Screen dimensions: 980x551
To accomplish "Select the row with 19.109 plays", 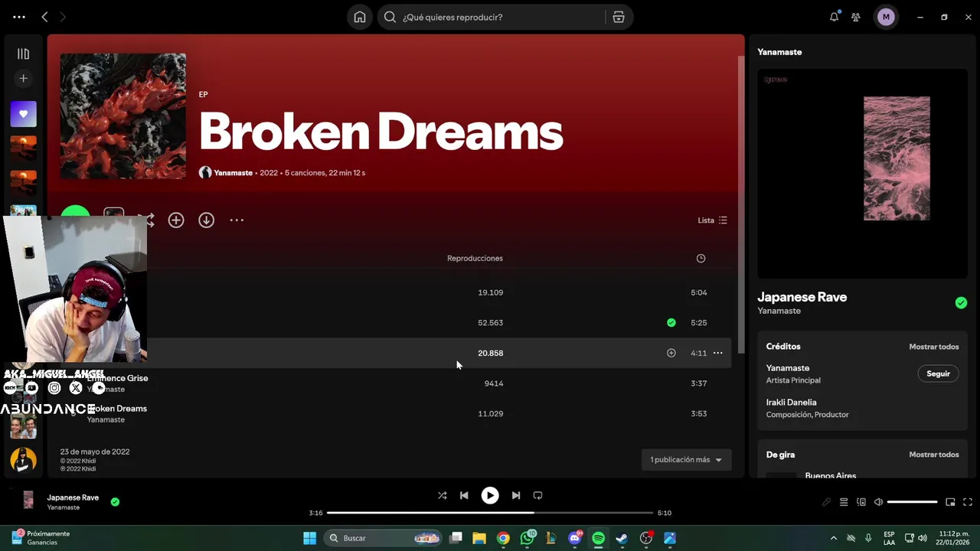I will click(x=394, y=292).
